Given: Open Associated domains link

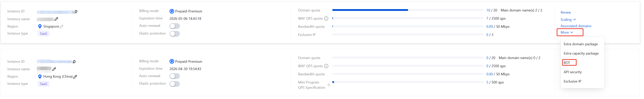Looking at the screenshot, I should (576, 26).
